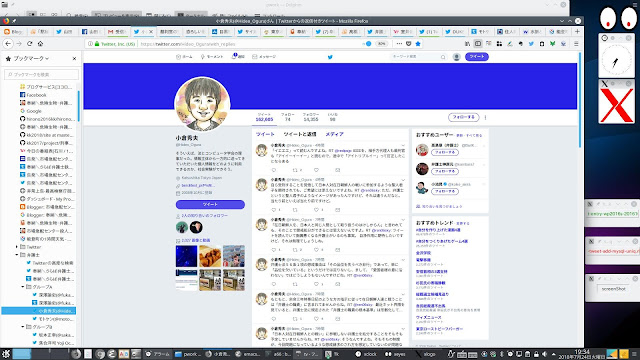Follow the first recommended user
Image resolution: width=640 pixels, height=360 pixels.
(445, 152)
